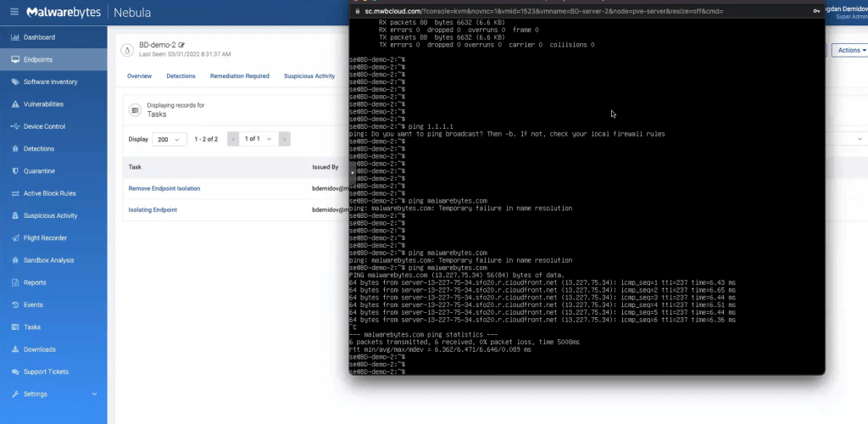Screen dimensions: 868x424
Task: Click the Sandbox Analysis icon
Action: (x=15, y=260)
